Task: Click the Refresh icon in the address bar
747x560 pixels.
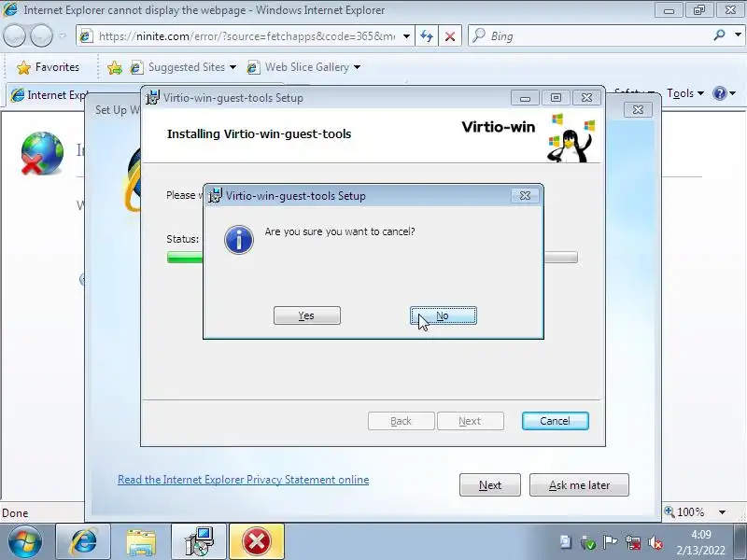Action: [x=427, y=36]
